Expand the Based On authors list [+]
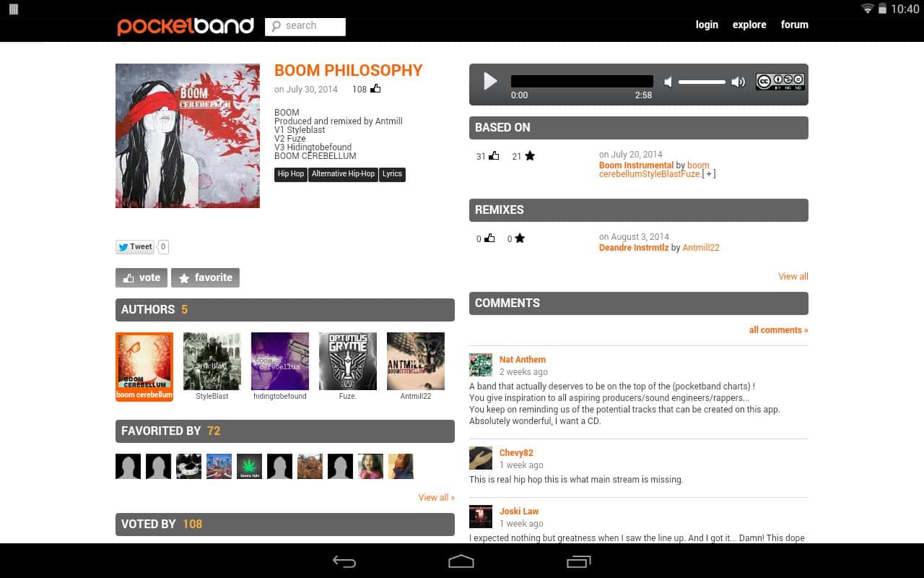This screenshot has height=578, width=924. click(709, 174)
